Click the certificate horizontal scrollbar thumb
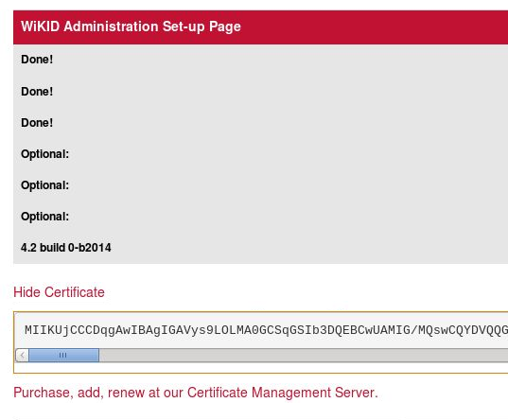 [63, 355]
